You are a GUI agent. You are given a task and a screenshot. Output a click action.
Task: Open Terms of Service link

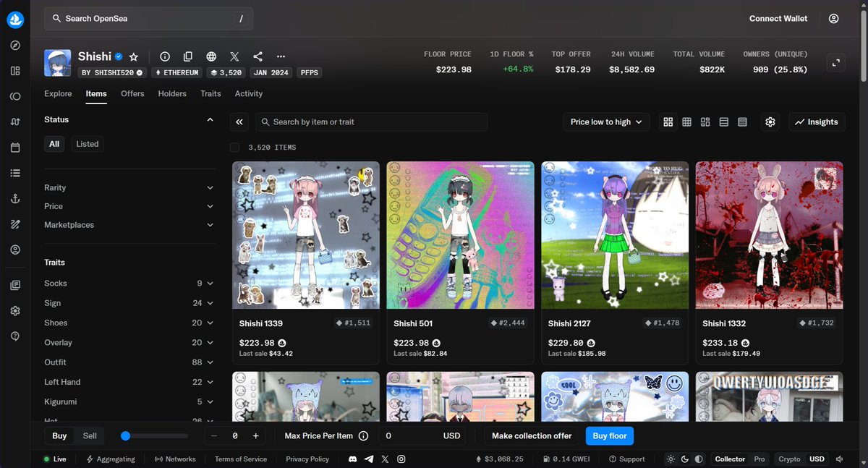241,459
